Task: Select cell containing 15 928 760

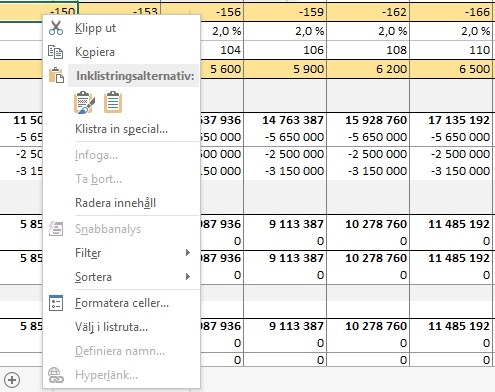Action: pos(368,120)
